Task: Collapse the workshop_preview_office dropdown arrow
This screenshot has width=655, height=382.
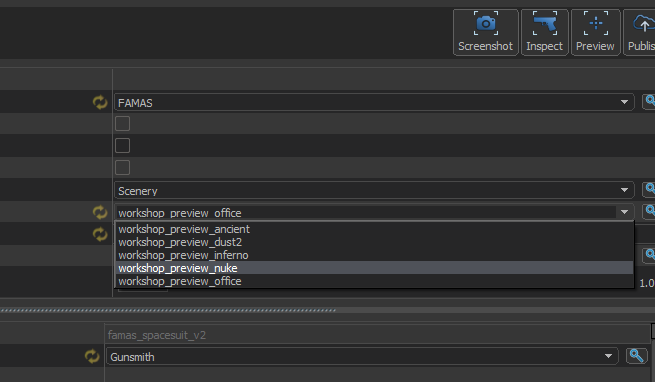Action: [624, 212]
